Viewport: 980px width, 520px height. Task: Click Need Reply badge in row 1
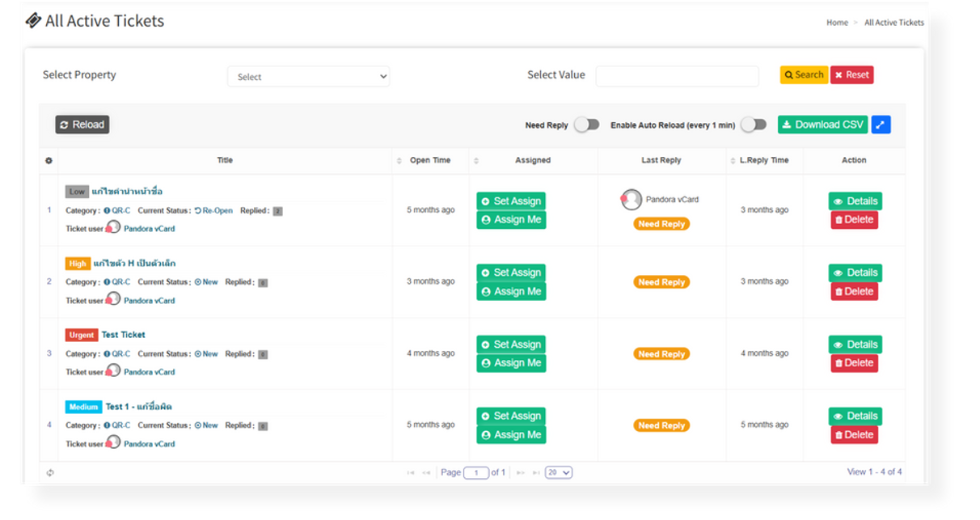(x=661, y=224)
